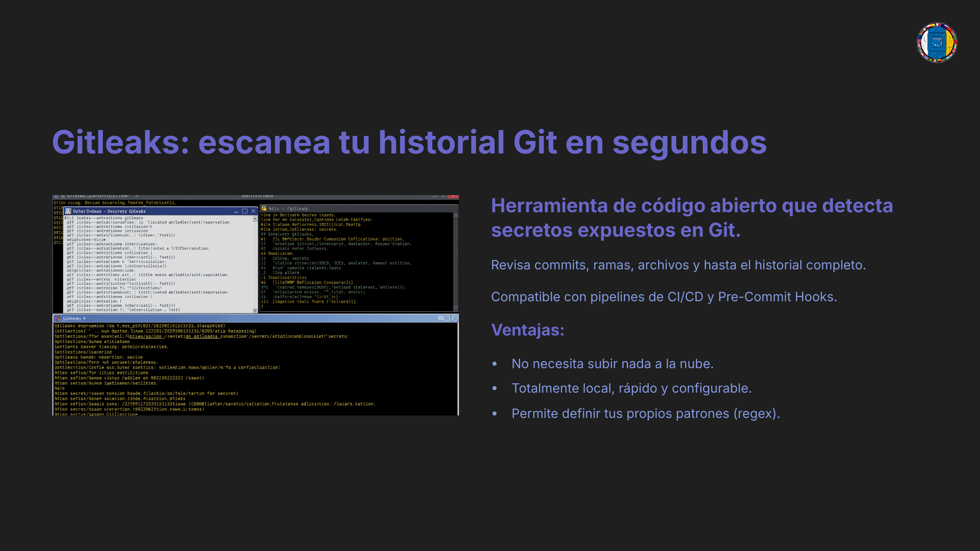Close the 'Adis' tab with its x
Image resolution: width=980 pixels, height=551 pixels.
pyautogui.click(x=283, y=209)
